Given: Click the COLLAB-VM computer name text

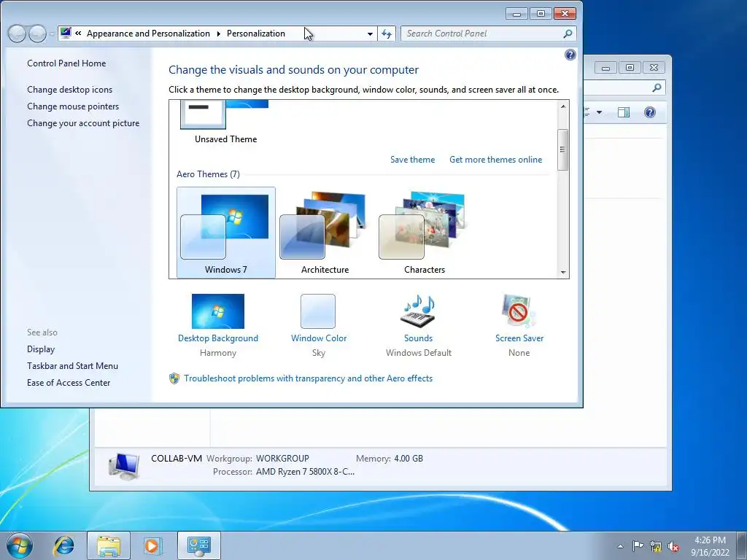Looking at the screenshot, I should click(177, 458).
